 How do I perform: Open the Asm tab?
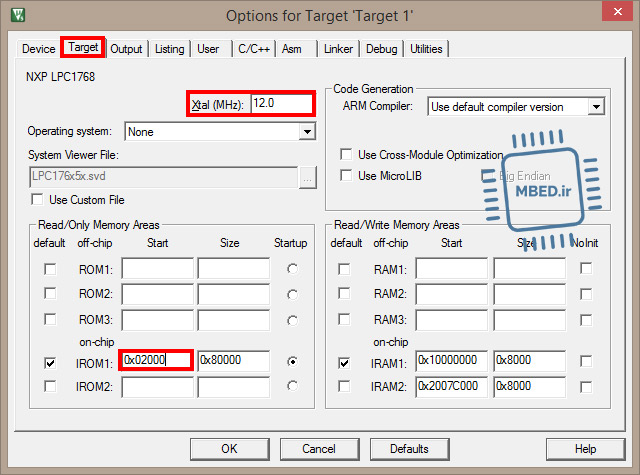(291, 49)
